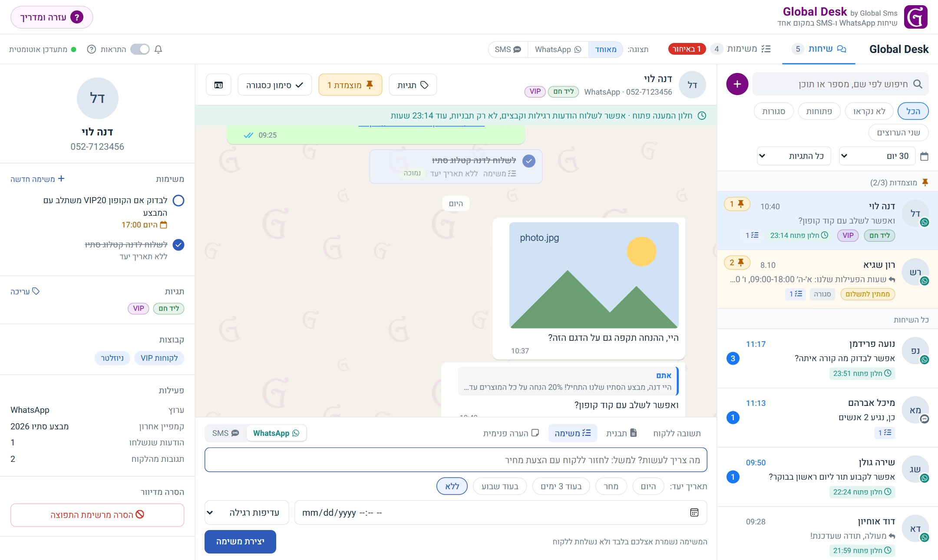Click the search magnifier icon
This screenshot has width=938, height=560.
(918, 84)
